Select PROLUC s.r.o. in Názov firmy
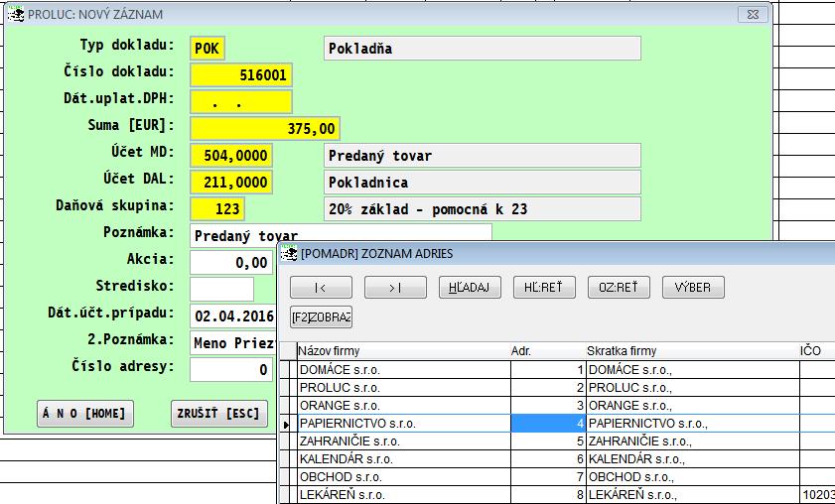835x504 pixels. point(404,388)
